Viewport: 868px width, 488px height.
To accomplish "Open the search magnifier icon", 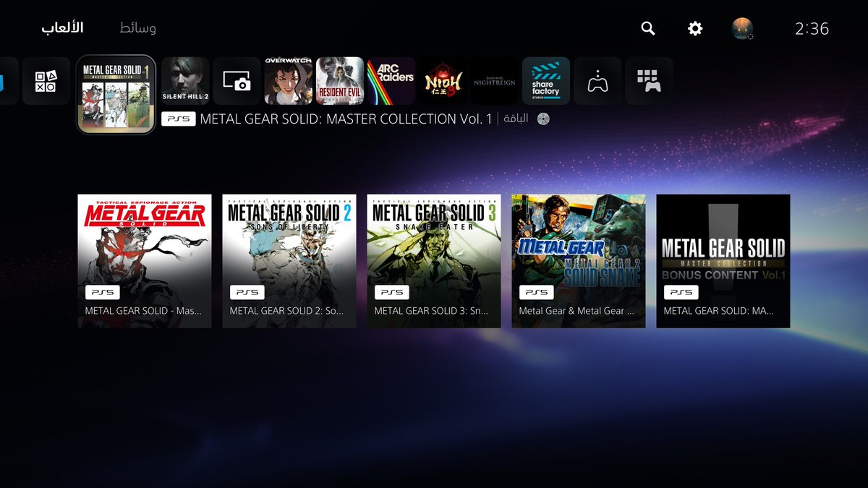I will 648,28.
